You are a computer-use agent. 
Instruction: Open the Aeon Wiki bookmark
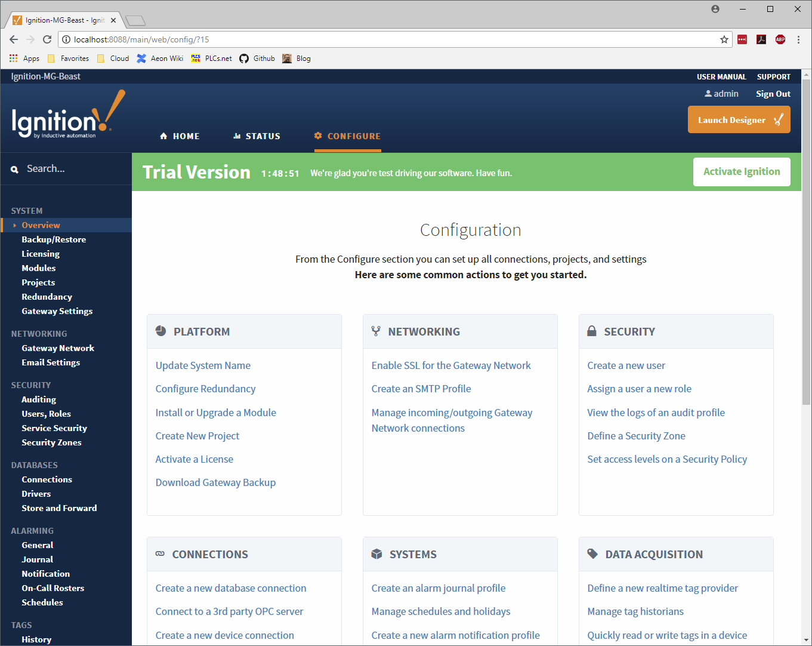(160, 59)
